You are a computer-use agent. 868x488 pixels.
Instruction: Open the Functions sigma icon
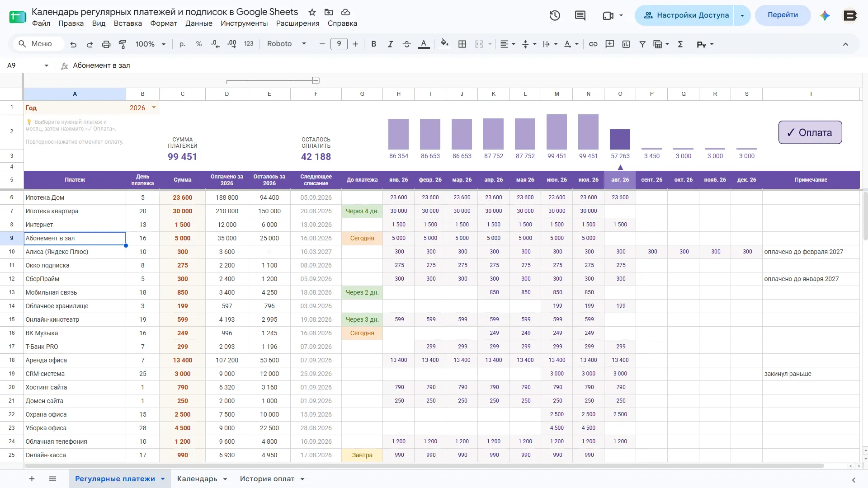[x=680, y=44]
